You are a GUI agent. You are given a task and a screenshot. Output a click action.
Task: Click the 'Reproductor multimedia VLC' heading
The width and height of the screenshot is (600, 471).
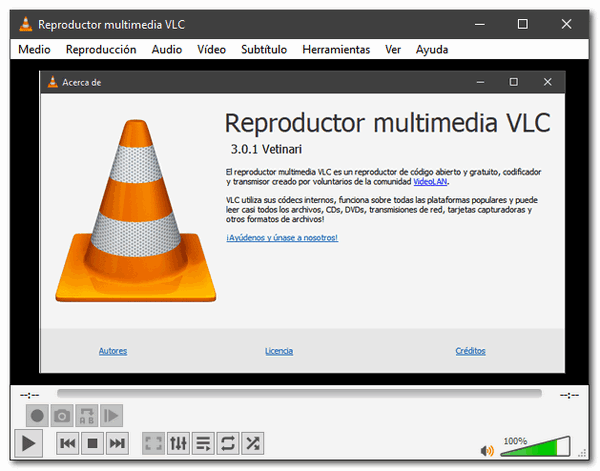click(388, 123)
